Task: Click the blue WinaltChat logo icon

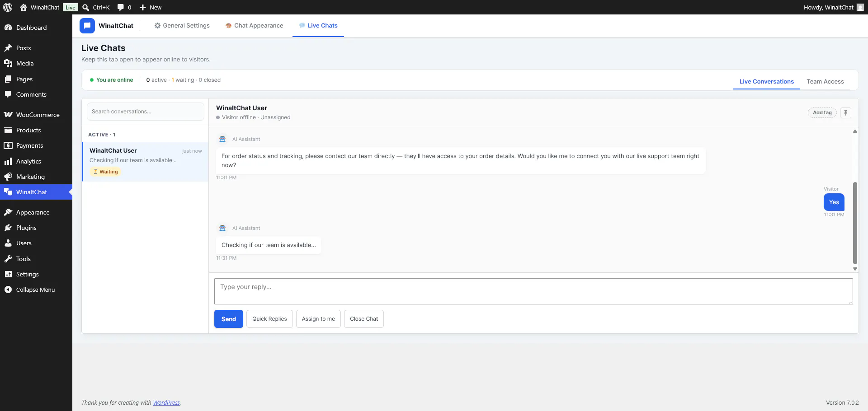Action: [x=87, y=26]
